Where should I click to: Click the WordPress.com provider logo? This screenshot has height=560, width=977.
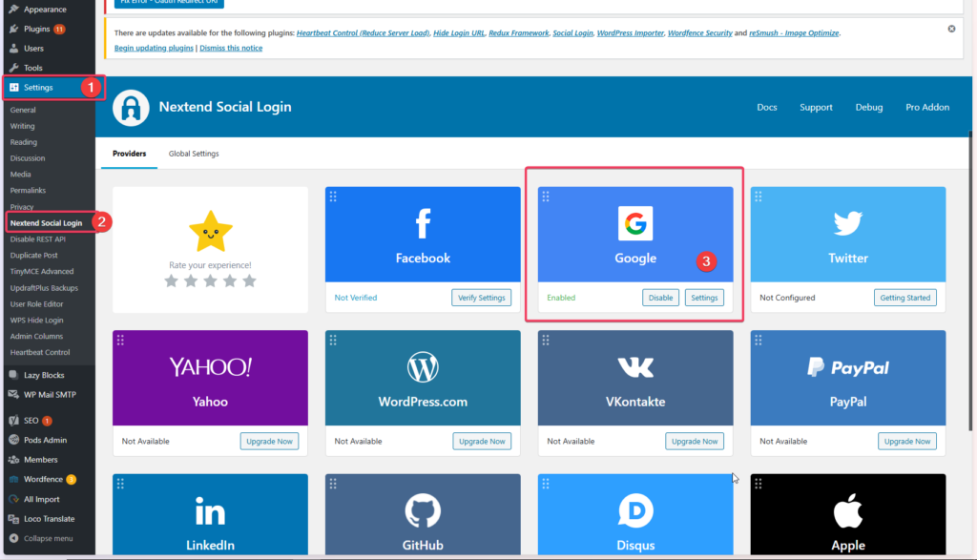pos(423,367)
